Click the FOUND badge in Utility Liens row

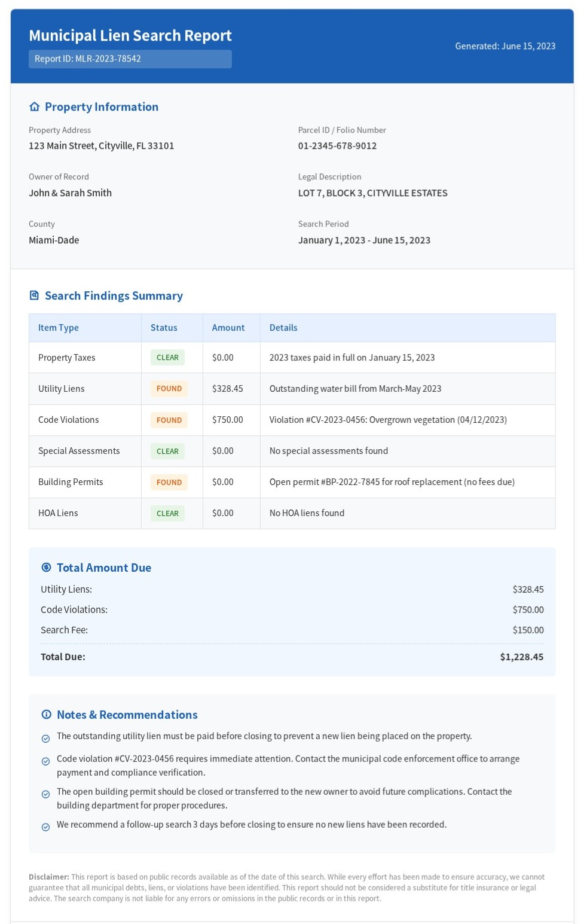(x=169, y=389)
